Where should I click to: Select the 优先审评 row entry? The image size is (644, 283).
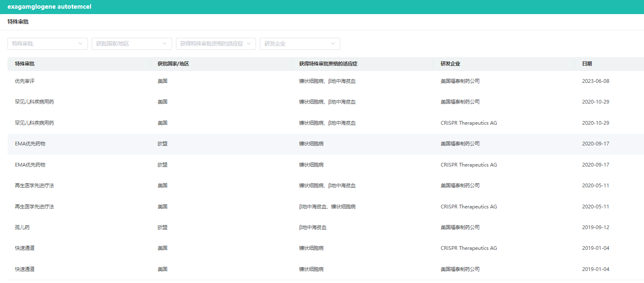tap(24, 81)
